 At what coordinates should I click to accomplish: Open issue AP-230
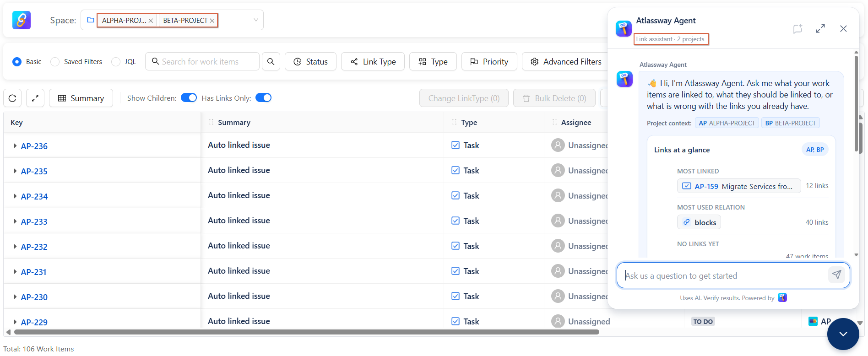click(34, 297)
